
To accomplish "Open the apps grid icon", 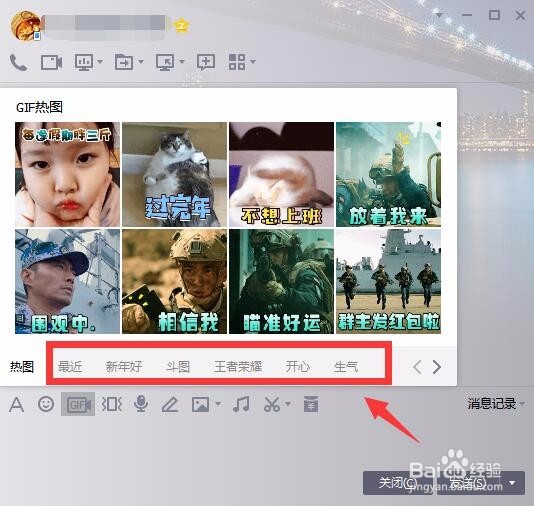I will [x=237, y=62].
